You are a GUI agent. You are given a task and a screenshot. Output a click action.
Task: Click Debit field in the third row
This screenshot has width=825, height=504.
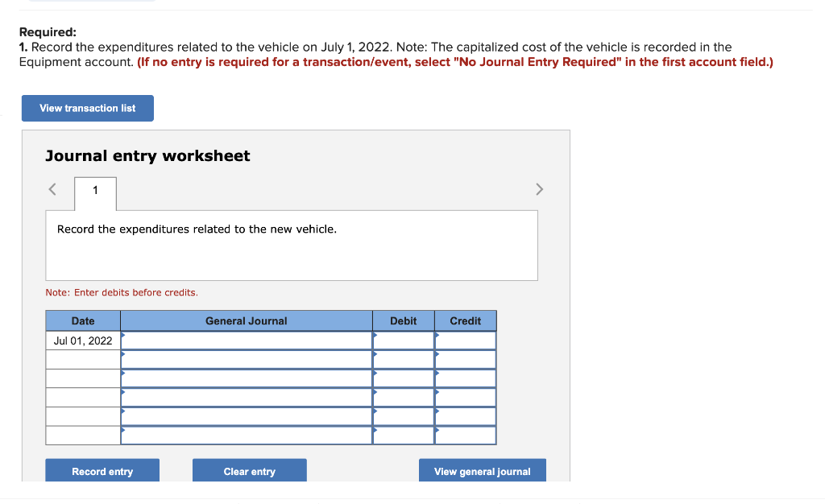[x=404, y=378]
